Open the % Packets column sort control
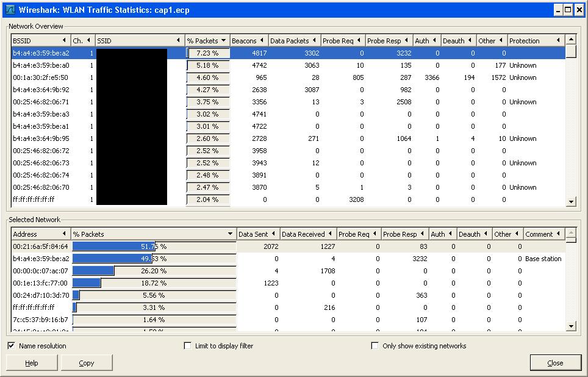Viewport: 588px width, 377px height. tap(222, 40)
